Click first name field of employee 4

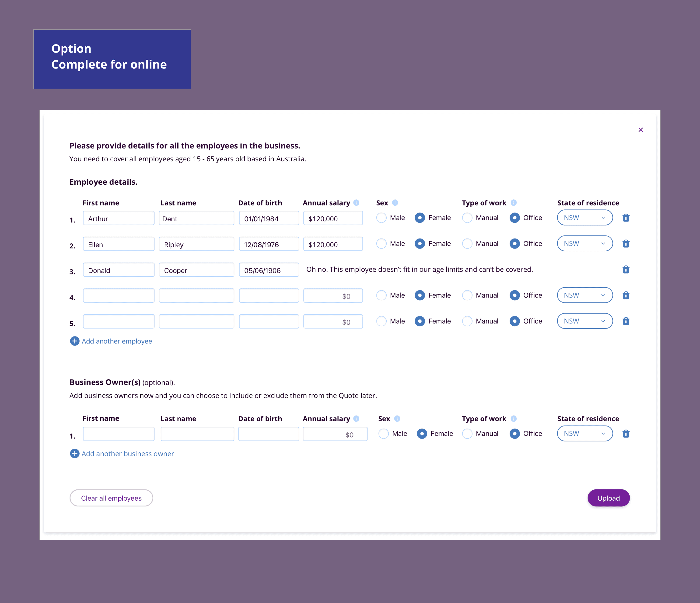click(x=119, y=296)
